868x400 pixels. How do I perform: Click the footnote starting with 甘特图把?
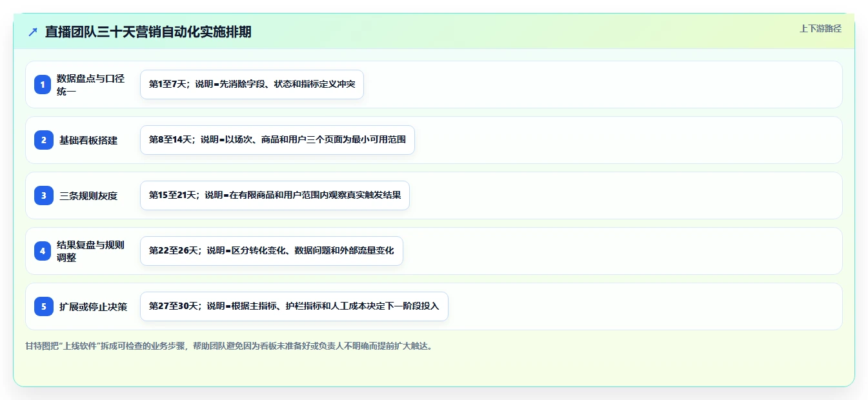tap(228, 346)
